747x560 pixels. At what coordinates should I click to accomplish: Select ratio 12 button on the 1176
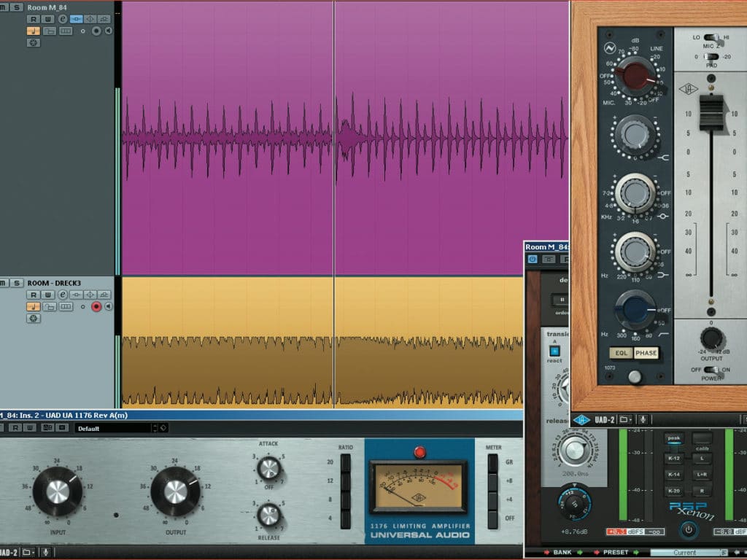pyautogui.click(x=345, y=481)
